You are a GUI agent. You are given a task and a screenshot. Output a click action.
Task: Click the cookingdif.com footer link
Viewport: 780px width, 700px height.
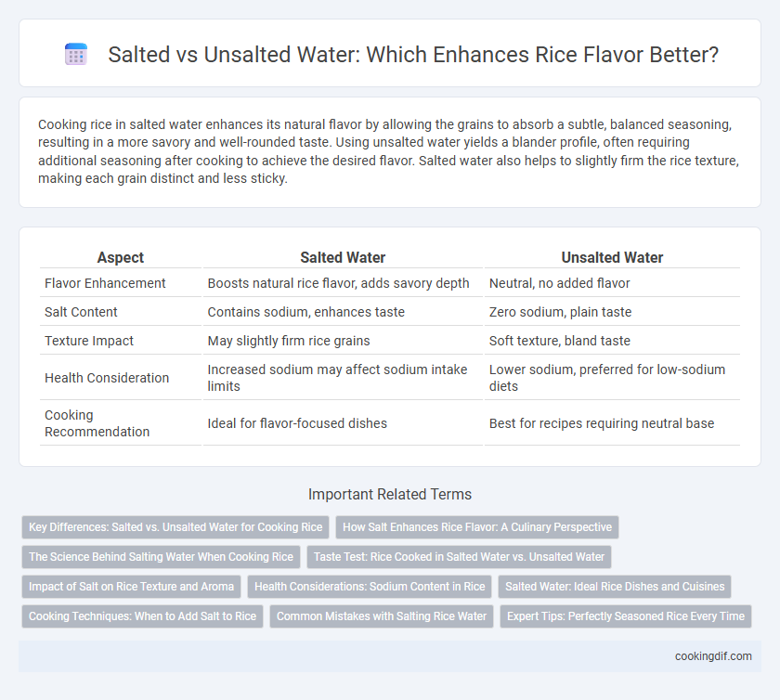pyautogui.click(x=713, y=656)
